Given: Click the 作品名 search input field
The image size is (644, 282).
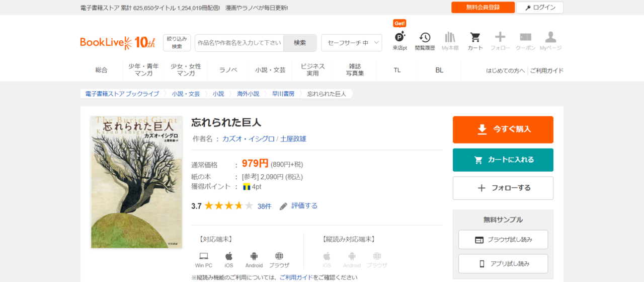Looking at the screenshot, I should pos(239,43).
